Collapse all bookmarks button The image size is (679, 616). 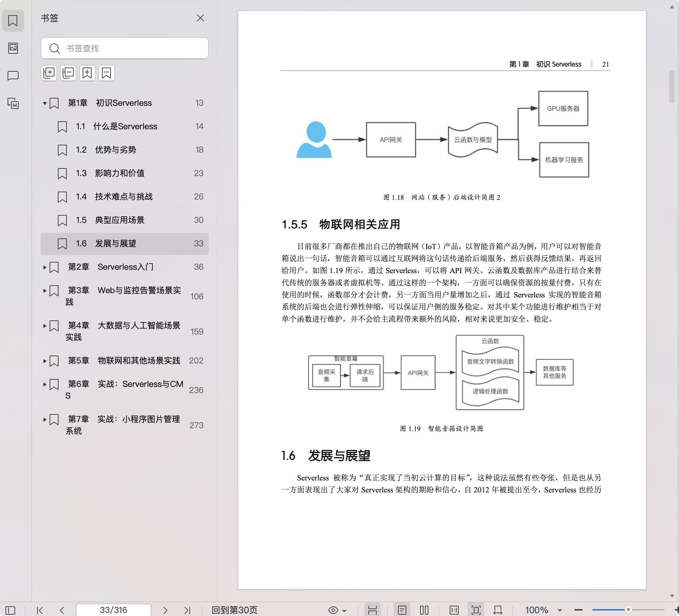pos(68,73)
